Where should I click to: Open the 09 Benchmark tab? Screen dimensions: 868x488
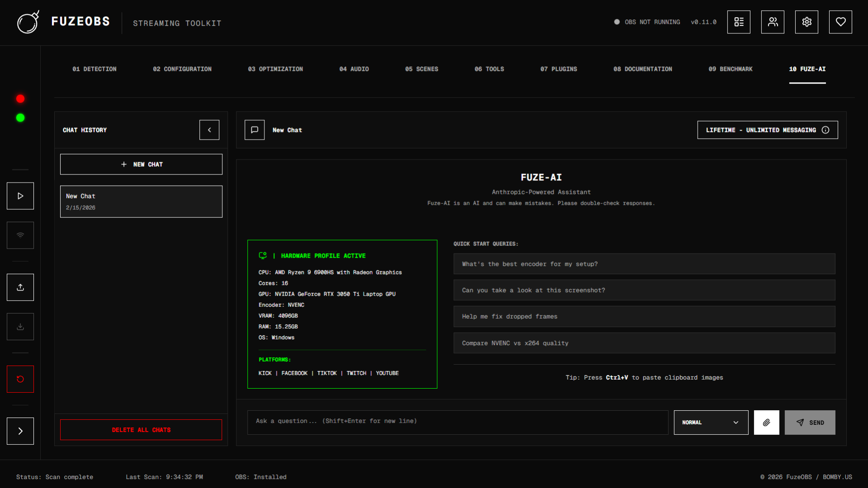pos(731,69)
